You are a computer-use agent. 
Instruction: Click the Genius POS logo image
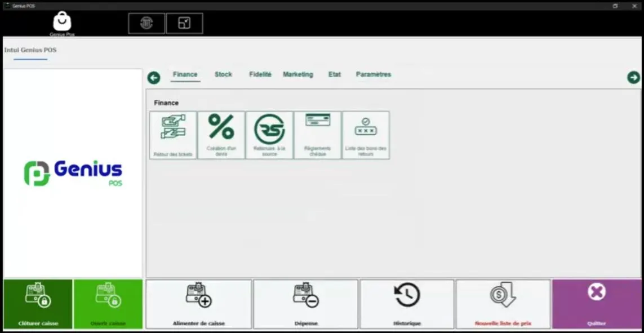[73, 173]
